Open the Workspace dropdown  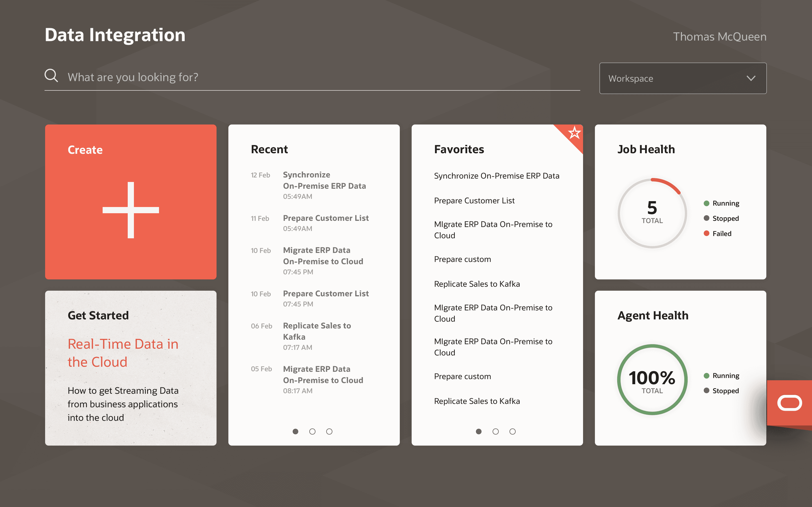click(683, 78)
